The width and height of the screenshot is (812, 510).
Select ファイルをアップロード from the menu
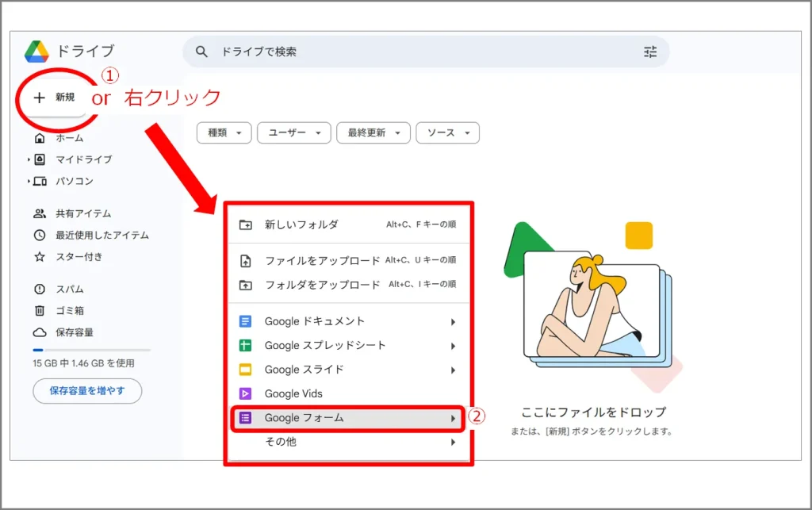322,260
